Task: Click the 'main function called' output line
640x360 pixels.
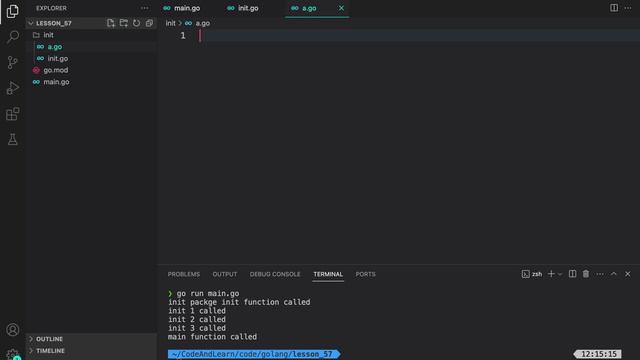Action: 212,337
